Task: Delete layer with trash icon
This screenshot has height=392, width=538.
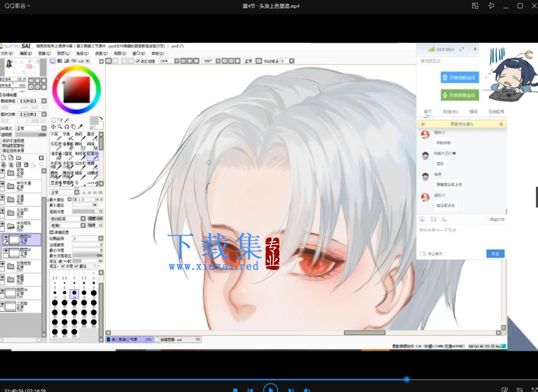Action: pyautogui.click(x=26, y=165)
